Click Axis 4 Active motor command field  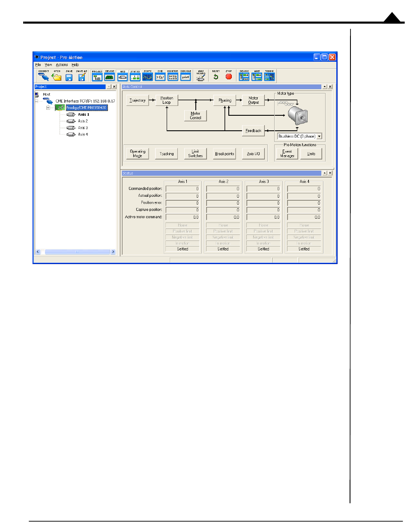[304, 217]
